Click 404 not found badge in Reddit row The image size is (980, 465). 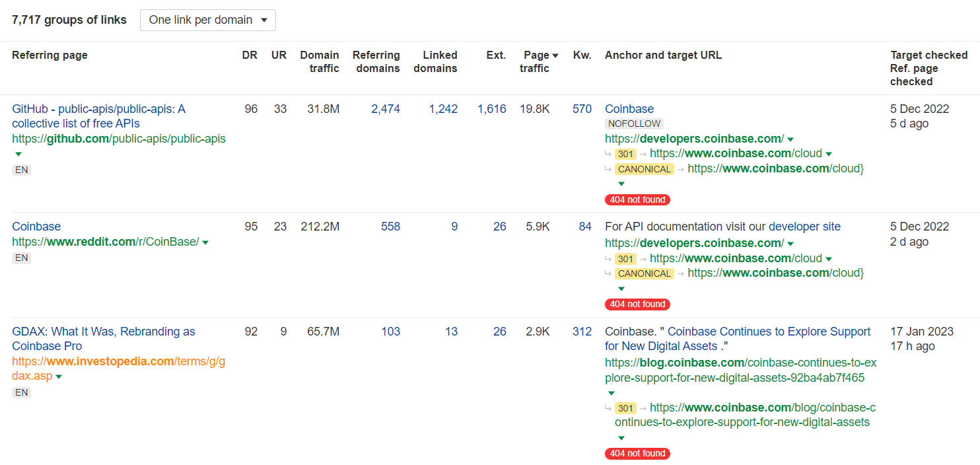coord(637,304)
